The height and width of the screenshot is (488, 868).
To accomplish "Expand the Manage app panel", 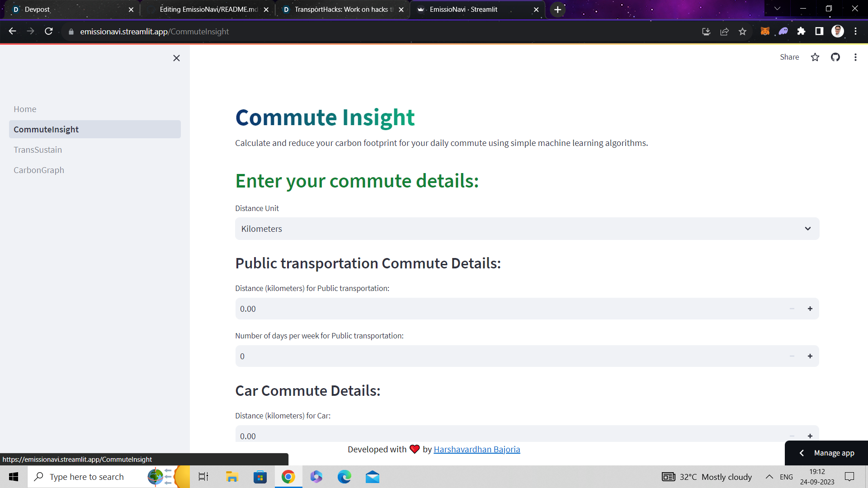I will click(x=826, y=453).
